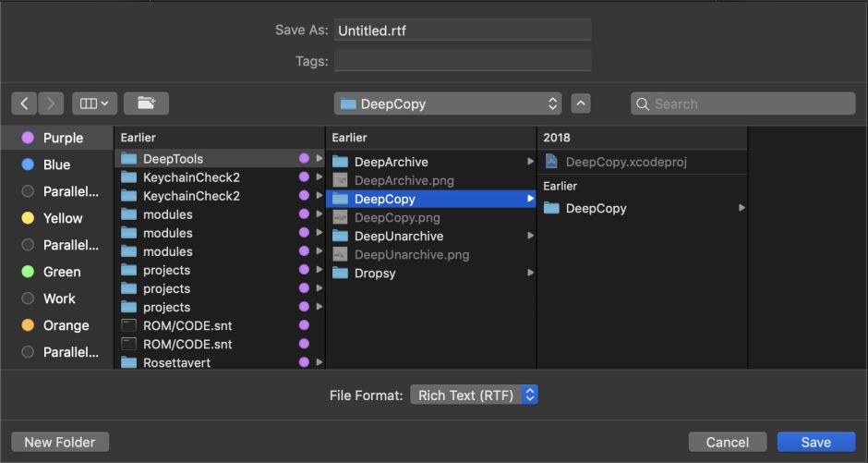Select the Purple tag in sidebar
The width and height of the screenshot is (868, 463).
tap(57, 138)
